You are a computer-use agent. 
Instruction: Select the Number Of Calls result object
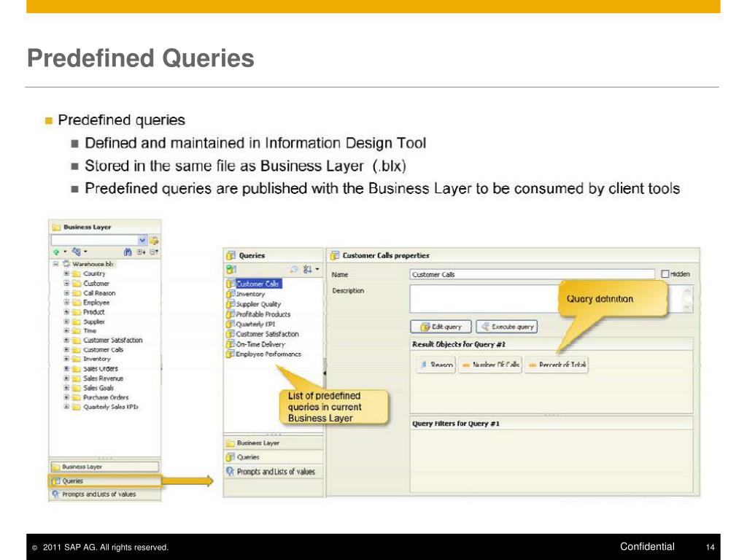490,365
